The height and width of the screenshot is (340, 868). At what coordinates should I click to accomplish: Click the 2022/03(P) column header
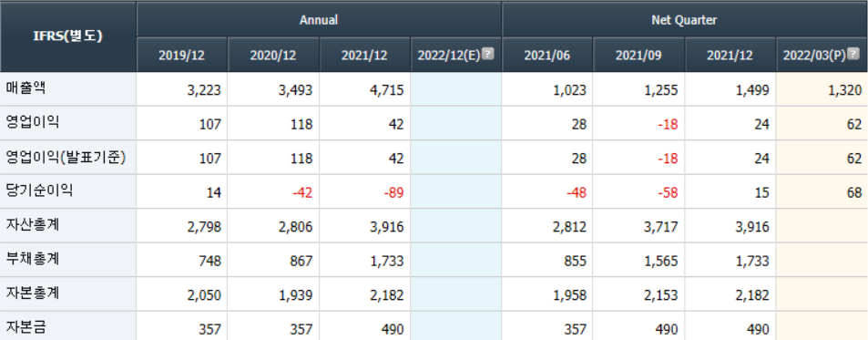click(822, 55)
